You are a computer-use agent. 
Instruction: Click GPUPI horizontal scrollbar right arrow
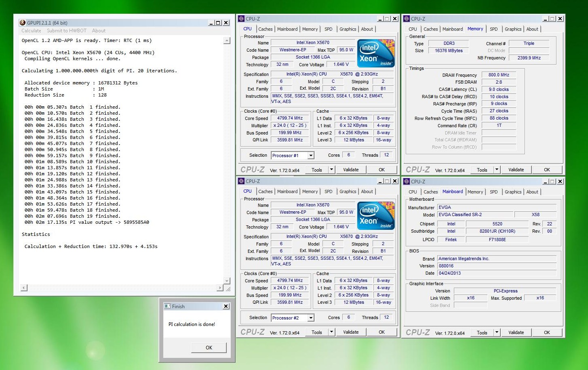coord(220,288)
